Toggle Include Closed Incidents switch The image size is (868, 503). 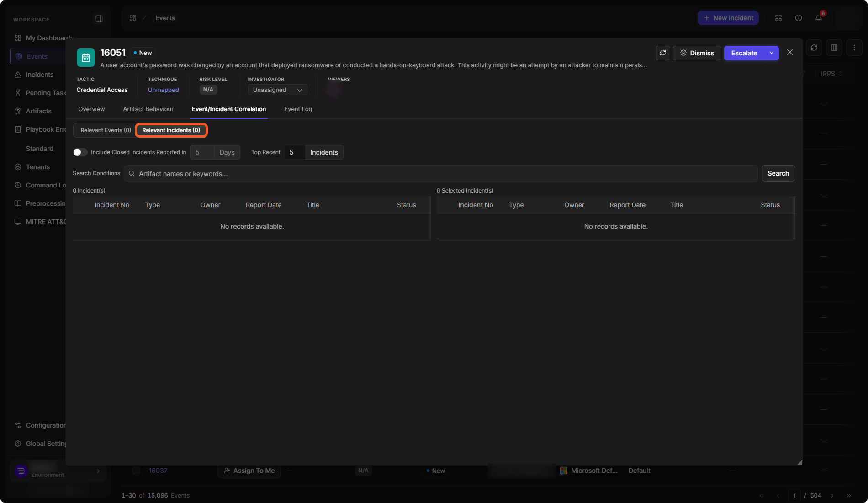[x=80, y=152]
